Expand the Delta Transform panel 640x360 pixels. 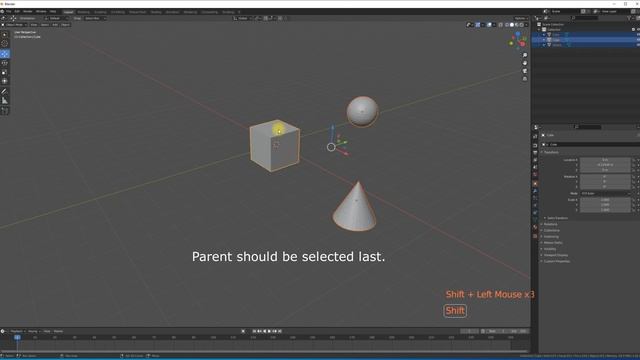(557, 218)
